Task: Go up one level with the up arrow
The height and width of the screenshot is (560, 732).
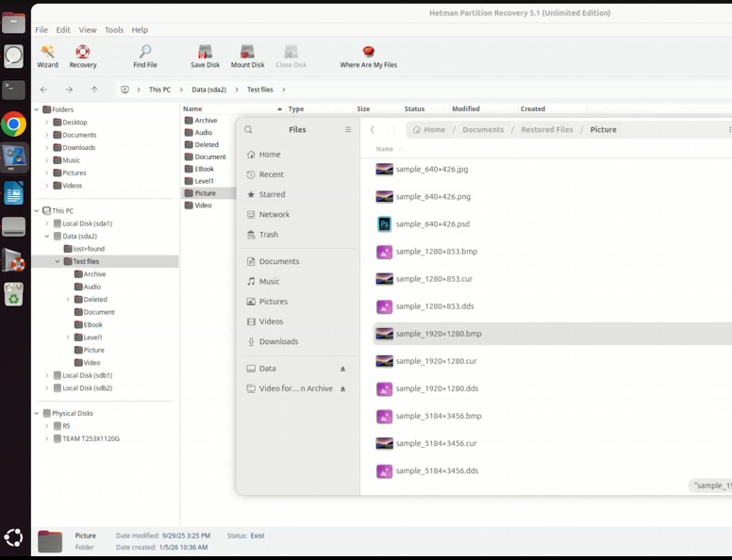Action: [x=94, y=90]
